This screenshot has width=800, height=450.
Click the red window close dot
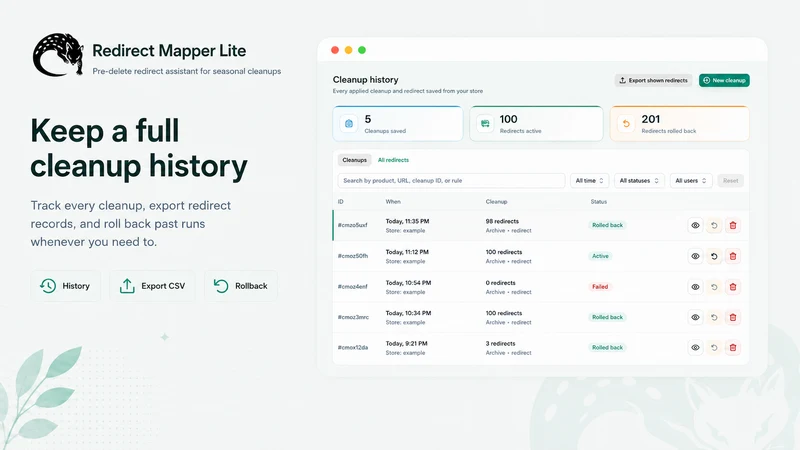335,50
